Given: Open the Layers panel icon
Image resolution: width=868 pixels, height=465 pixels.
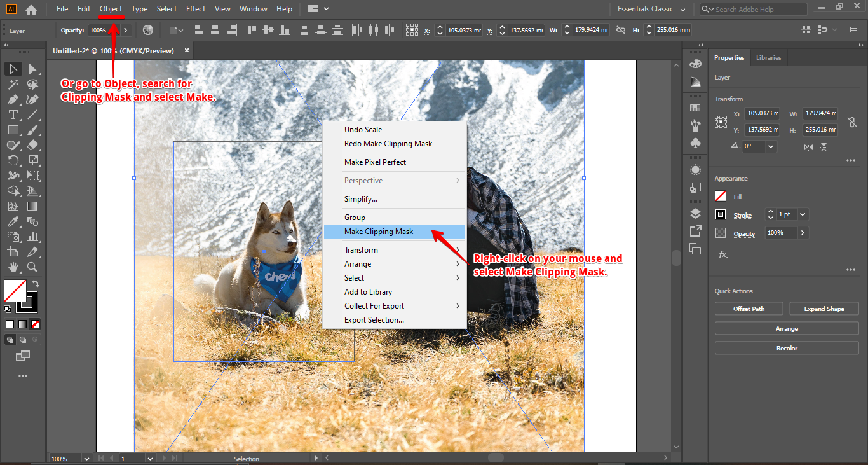Looking at the screenshot, I should point(695,213).
